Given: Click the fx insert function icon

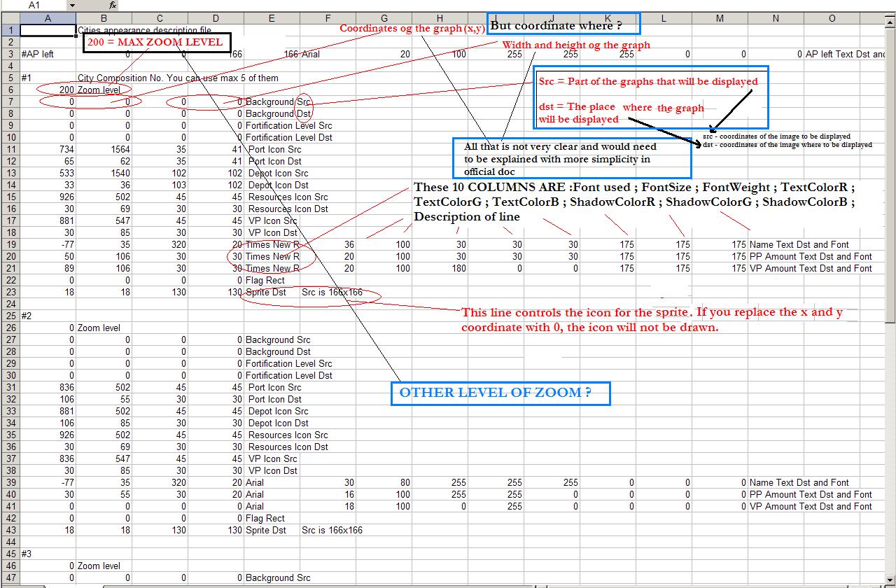Looking at the screenshot, I should coord(113,5).
